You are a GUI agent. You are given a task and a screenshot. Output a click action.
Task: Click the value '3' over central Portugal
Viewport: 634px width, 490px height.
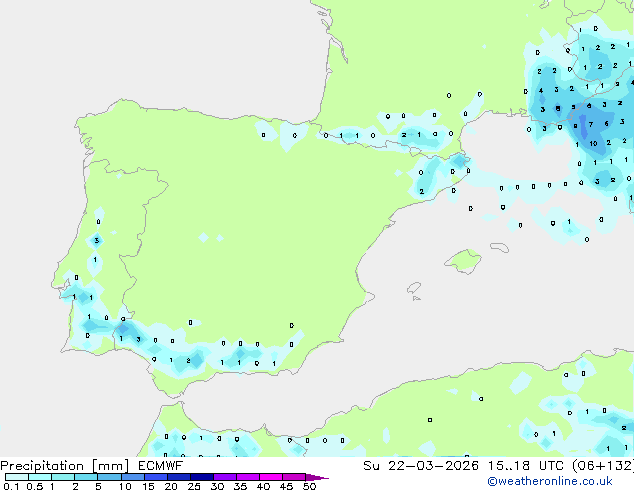click(96, 241)
